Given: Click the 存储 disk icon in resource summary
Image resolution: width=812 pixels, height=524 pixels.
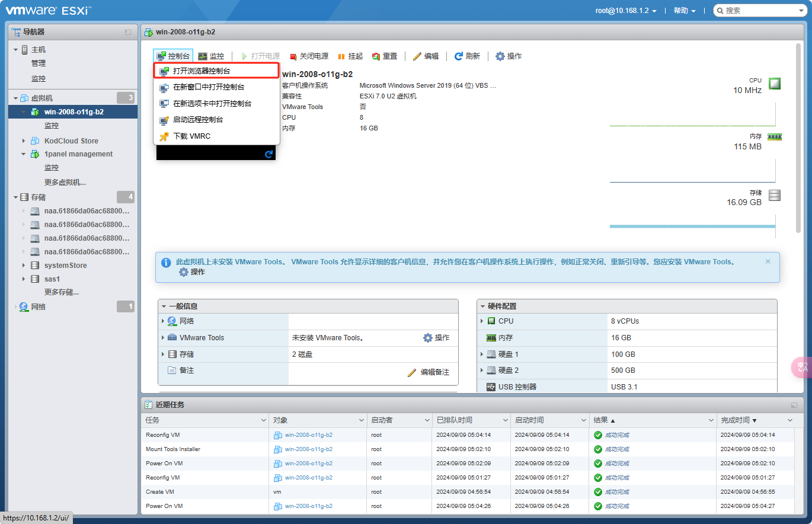Looking at the screenshot, I should (x=774, y=195).
